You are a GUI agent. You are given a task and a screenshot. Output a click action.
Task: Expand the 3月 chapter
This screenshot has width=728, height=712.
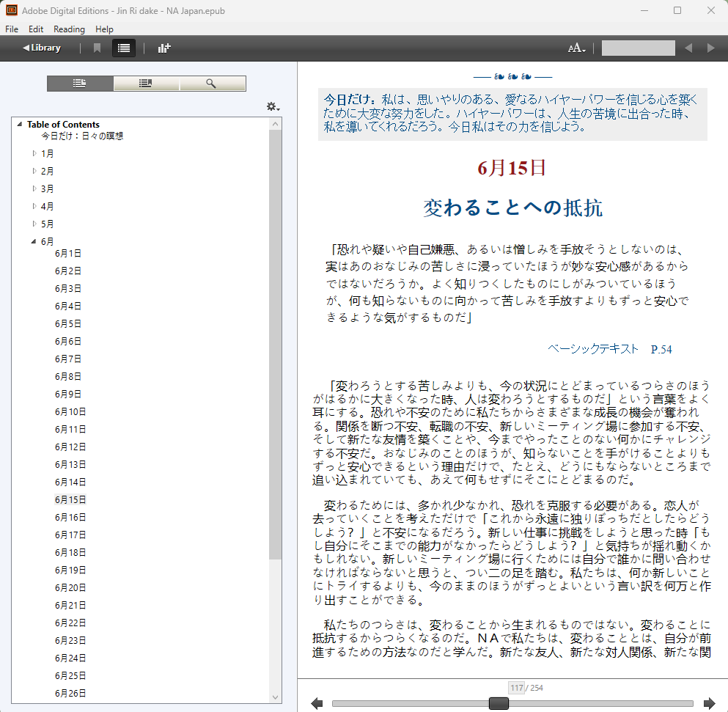(x=34, y=188)
